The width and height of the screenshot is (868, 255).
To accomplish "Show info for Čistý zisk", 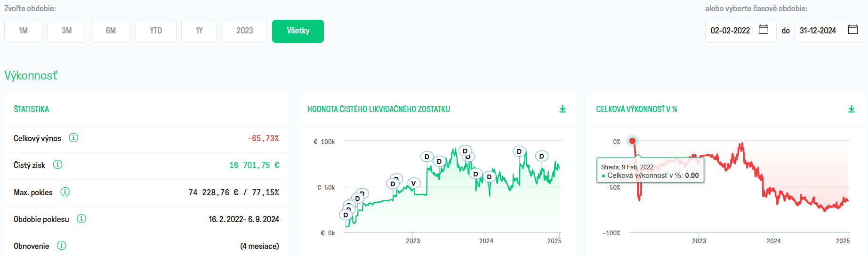I will point(57,165).
